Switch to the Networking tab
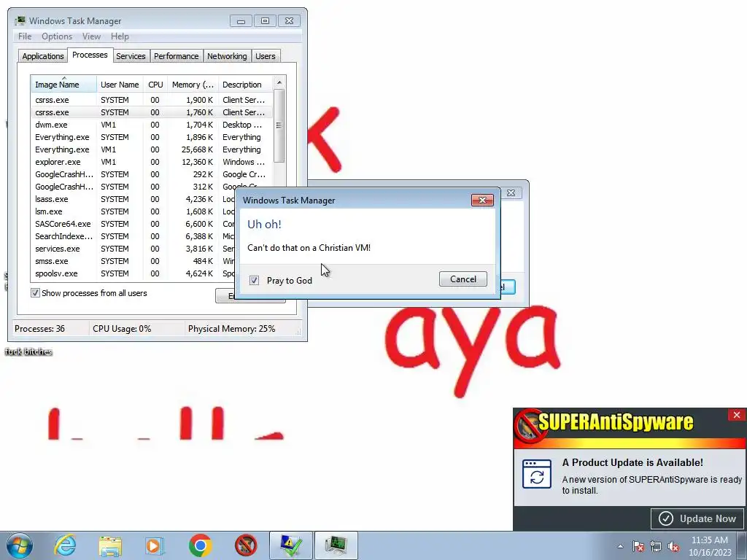The image size is (747, 560). coord(227,56)
